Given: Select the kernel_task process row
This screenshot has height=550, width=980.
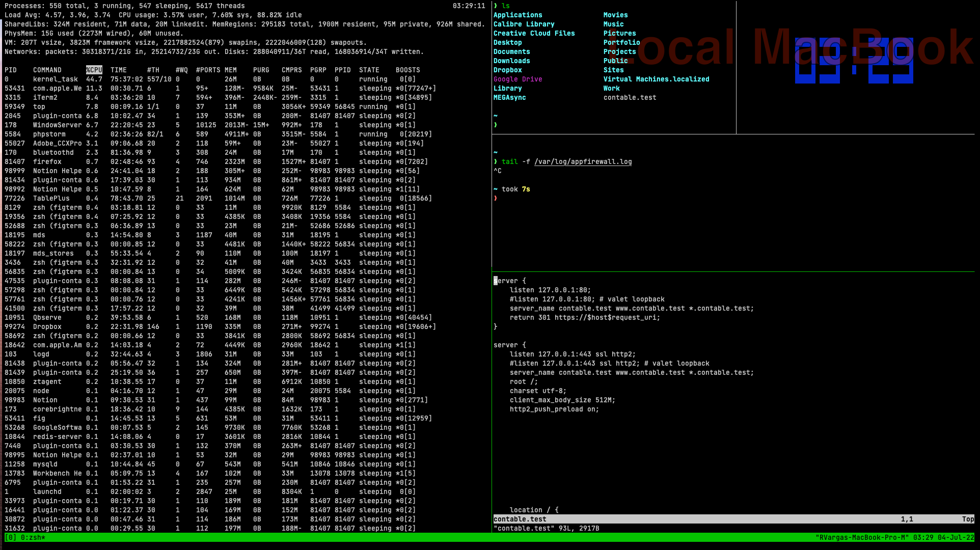Looking at the screenshot, I should [210, 79].
